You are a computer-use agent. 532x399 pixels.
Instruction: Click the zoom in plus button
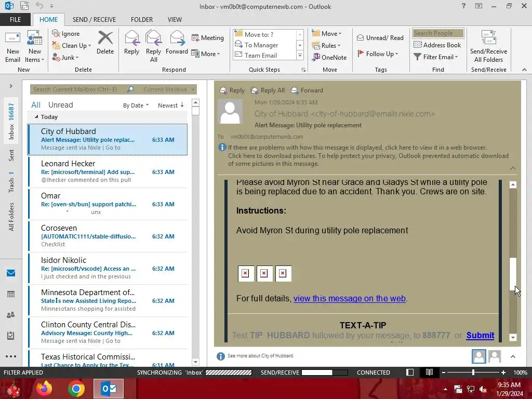coord(503,372)
